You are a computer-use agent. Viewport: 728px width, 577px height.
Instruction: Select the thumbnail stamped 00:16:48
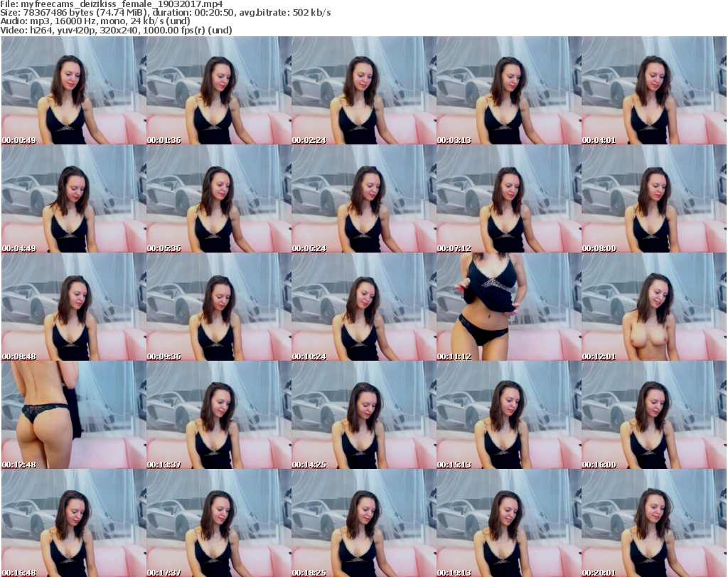(74, 523)
